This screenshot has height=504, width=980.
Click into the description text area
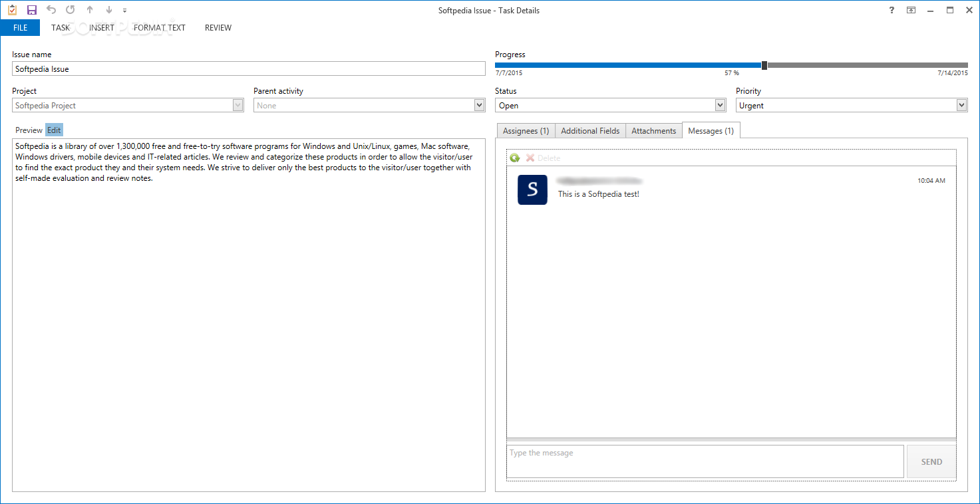(249, 315)
